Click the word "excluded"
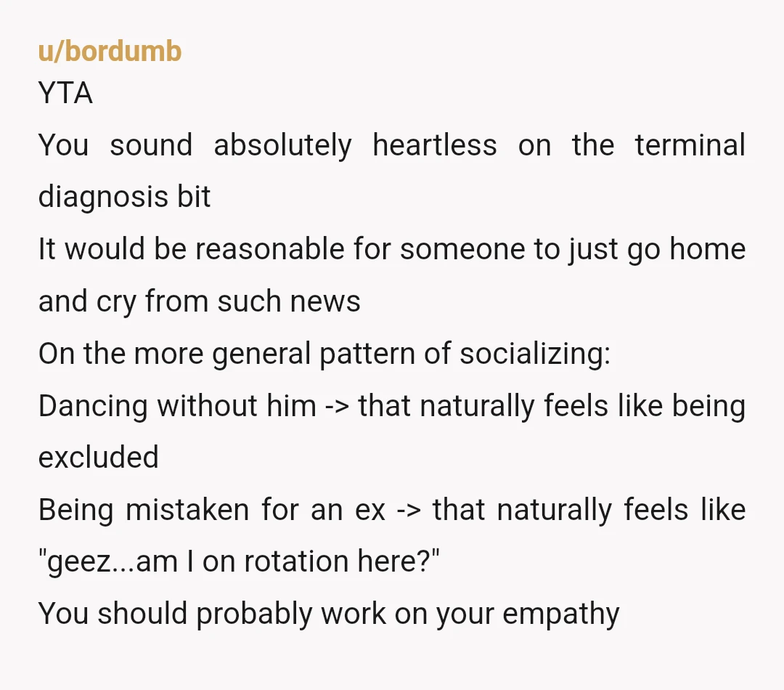Image resolution: width=784 pixels, height=690 pixels. [x=99, y=457]
